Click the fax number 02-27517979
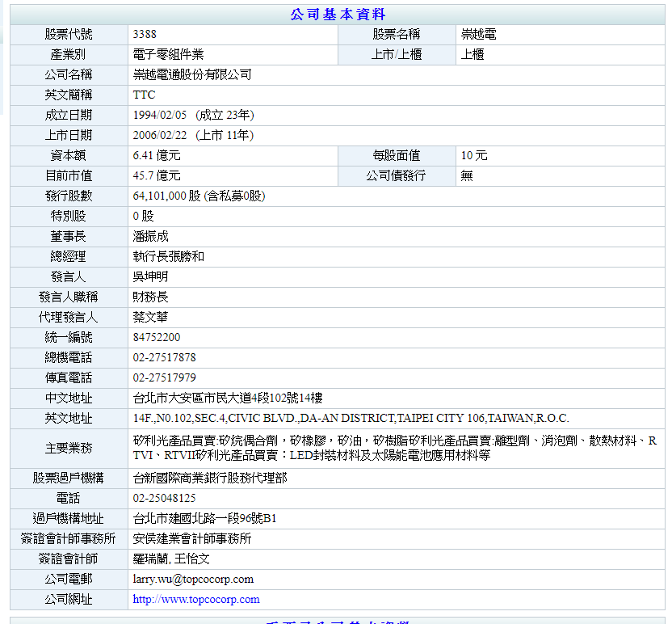The height and width of the screenshot is (624, 672). [165, 377]
